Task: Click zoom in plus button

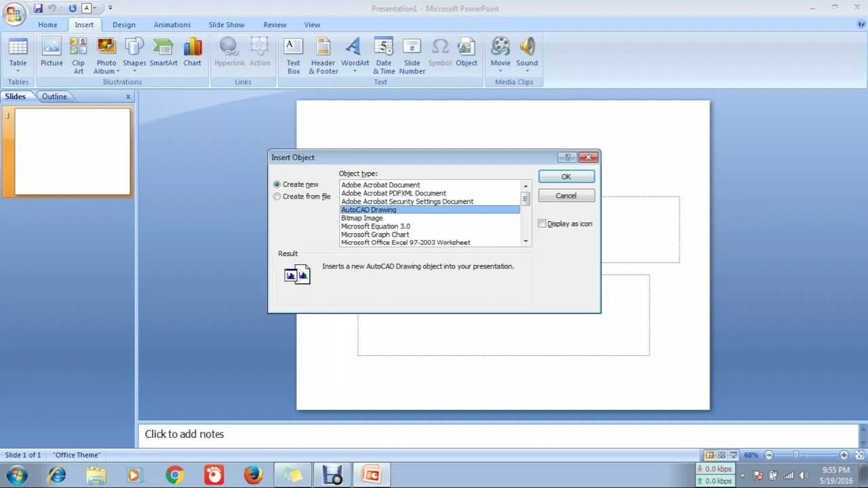Action: pos(844,455)
